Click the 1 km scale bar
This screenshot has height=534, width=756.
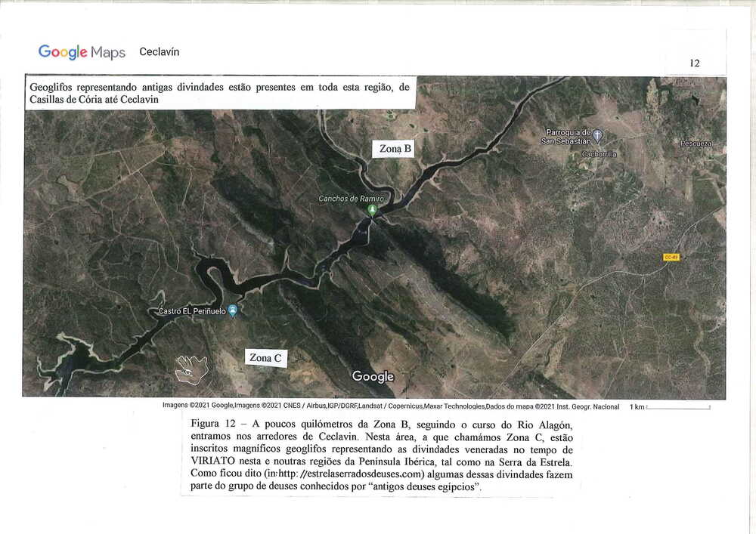coord(677,407)
